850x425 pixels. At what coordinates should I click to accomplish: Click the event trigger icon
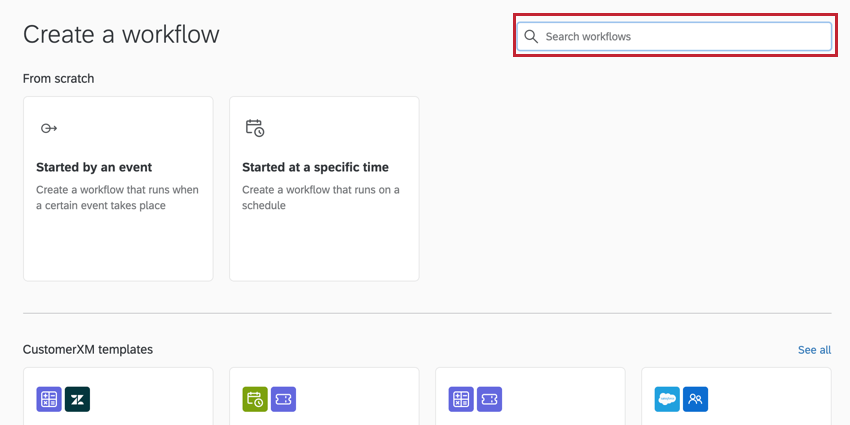pyautogui.click(x=49, y=128)
